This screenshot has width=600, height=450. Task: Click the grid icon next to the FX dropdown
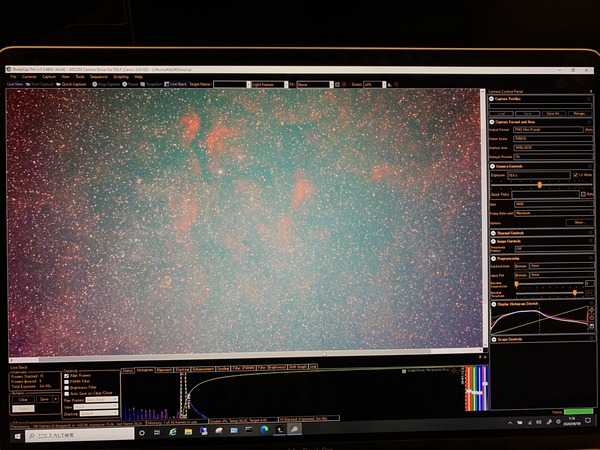(337, 85)
